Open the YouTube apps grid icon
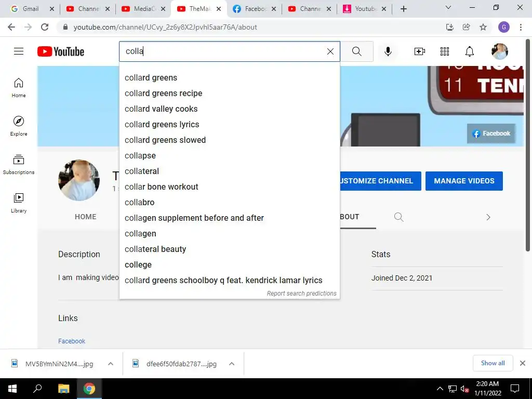 coord(445,51)
